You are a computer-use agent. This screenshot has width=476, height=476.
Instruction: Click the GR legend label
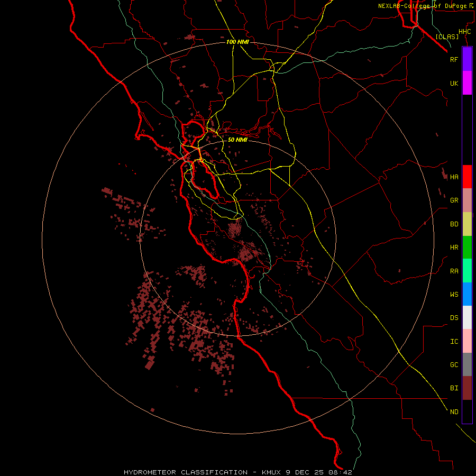point(454,200)
